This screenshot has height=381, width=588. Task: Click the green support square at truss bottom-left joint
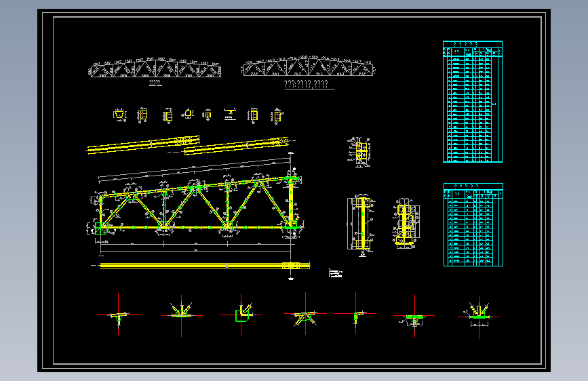101,228
